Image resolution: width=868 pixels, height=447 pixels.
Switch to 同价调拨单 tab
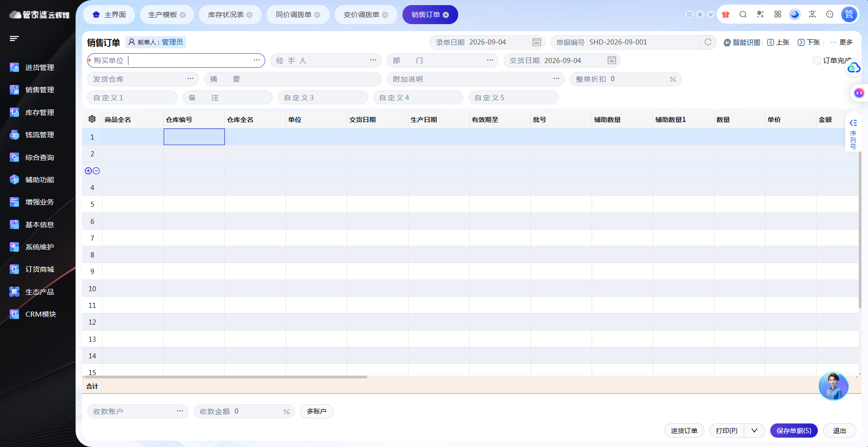[x=298, y=14]
